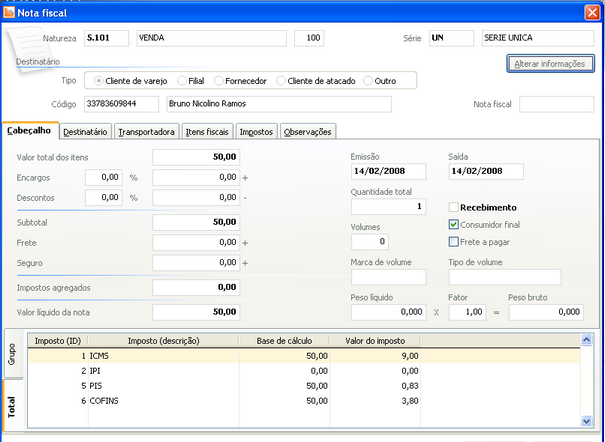Viewport: 605px width, 442px height.
Task: Click the Peso líquido field
Action: pyautogui.click(x=389, y=312)
